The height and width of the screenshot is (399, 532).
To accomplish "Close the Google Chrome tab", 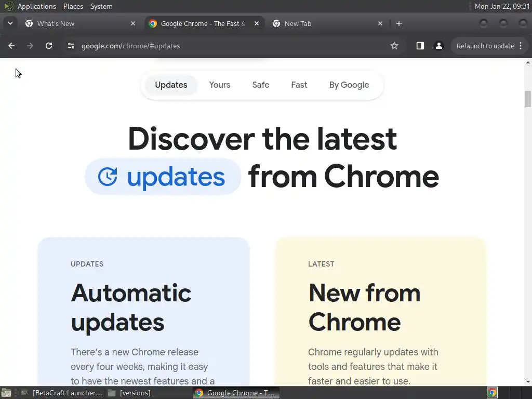I will click(x=257, y=23).
